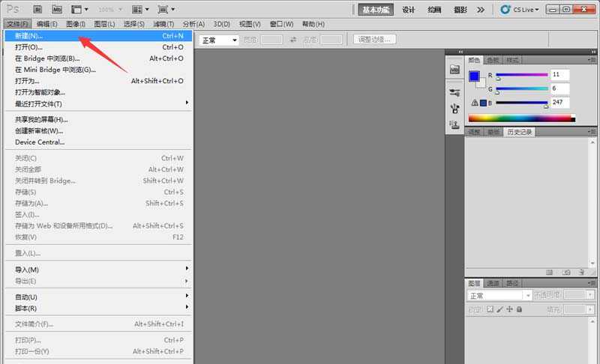Launch Bridge from the Br icon
The width and height of the screenshot is (600, 364).
[37, 10]
